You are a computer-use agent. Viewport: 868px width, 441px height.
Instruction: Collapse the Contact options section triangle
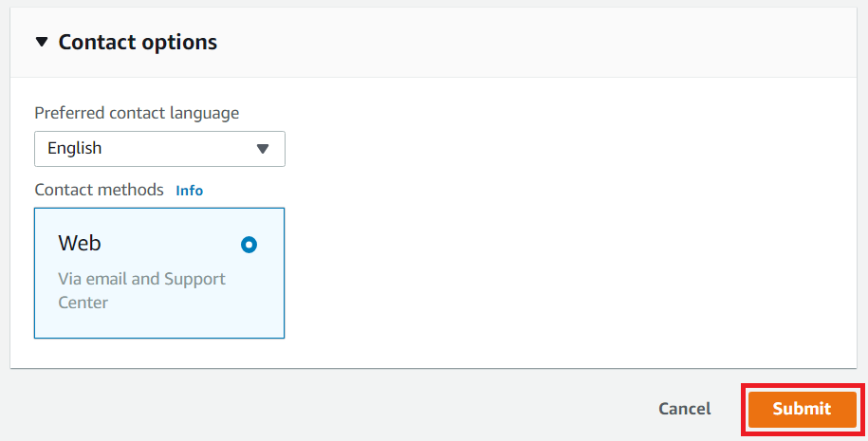(42, 42)
